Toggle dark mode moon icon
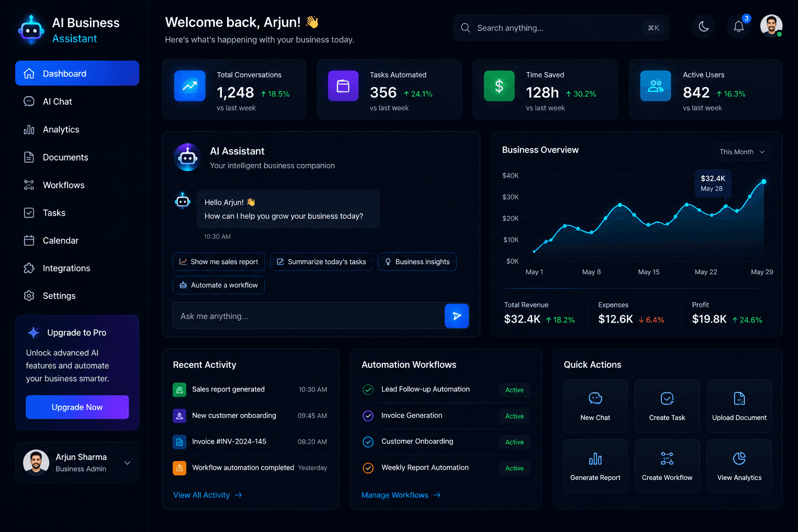Image resolution: width=798 pixels, height=532 pixels. [704, 26]
